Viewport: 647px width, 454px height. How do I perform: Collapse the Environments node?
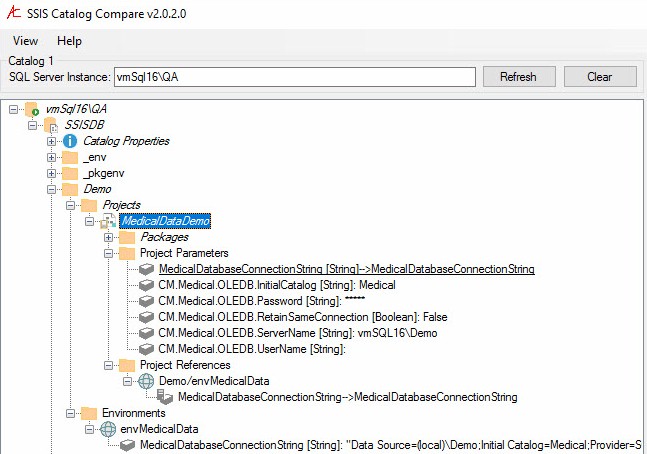pos(71,413)
